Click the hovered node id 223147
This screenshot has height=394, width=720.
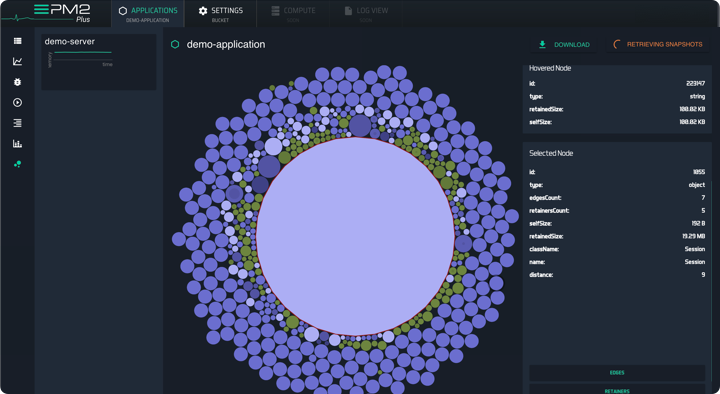[x=695, y=84]
